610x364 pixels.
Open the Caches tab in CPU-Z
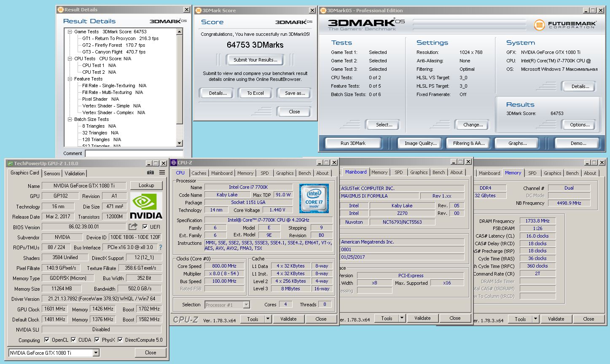point(199,173)
